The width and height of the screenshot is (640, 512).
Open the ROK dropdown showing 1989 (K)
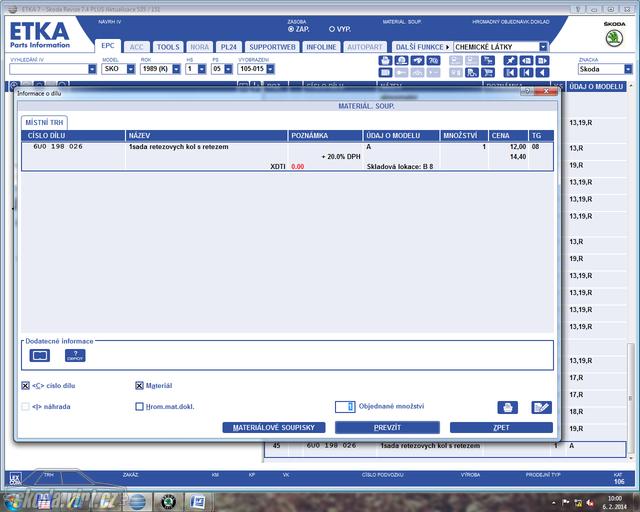click(x=176, y=69)
